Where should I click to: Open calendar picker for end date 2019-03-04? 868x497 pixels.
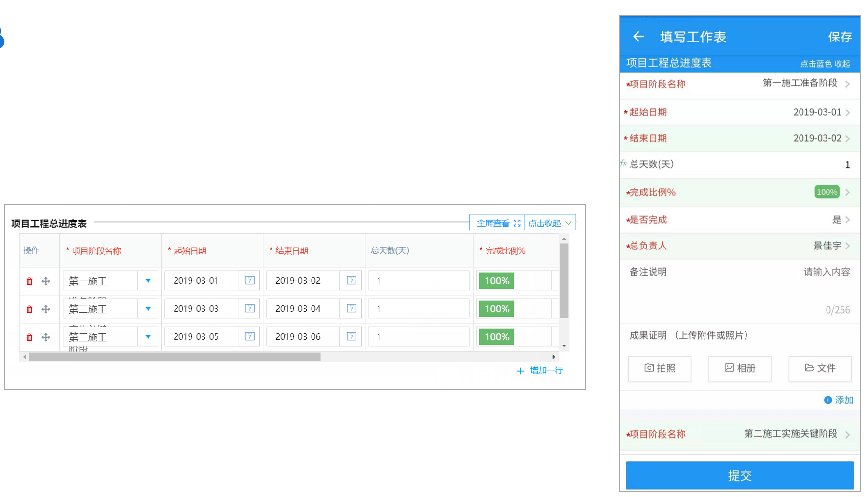click(352, 308)
